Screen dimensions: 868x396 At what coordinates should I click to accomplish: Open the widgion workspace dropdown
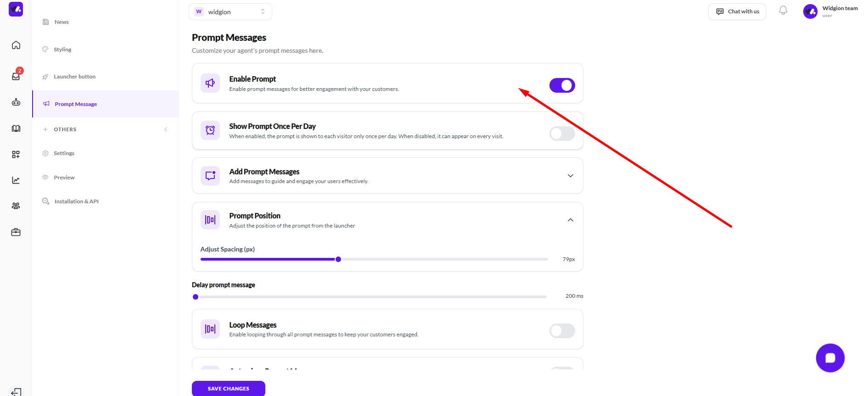230,12
